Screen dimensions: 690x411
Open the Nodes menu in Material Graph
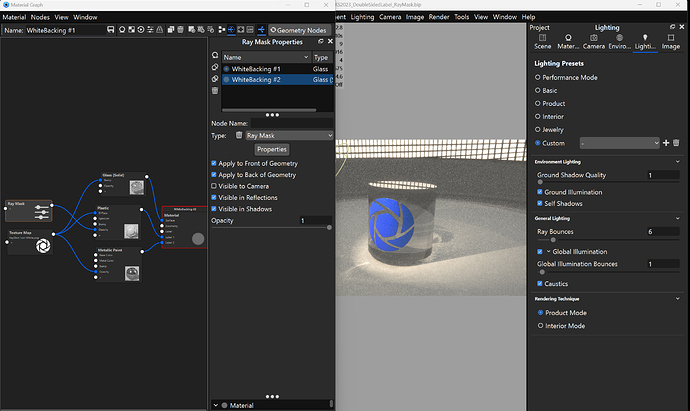pyautogui.click(x=40, y=17)
